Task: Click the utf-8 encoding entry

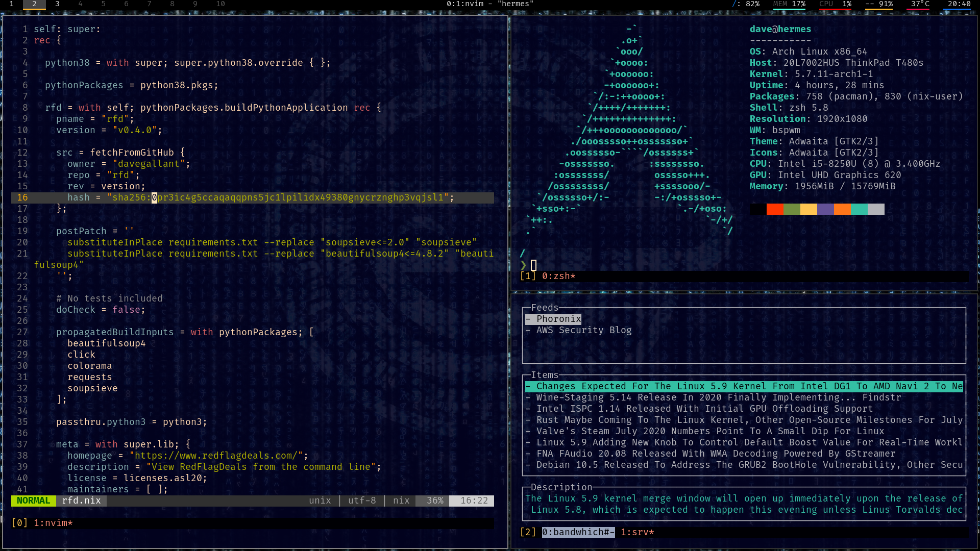Action: click(362, 500)
